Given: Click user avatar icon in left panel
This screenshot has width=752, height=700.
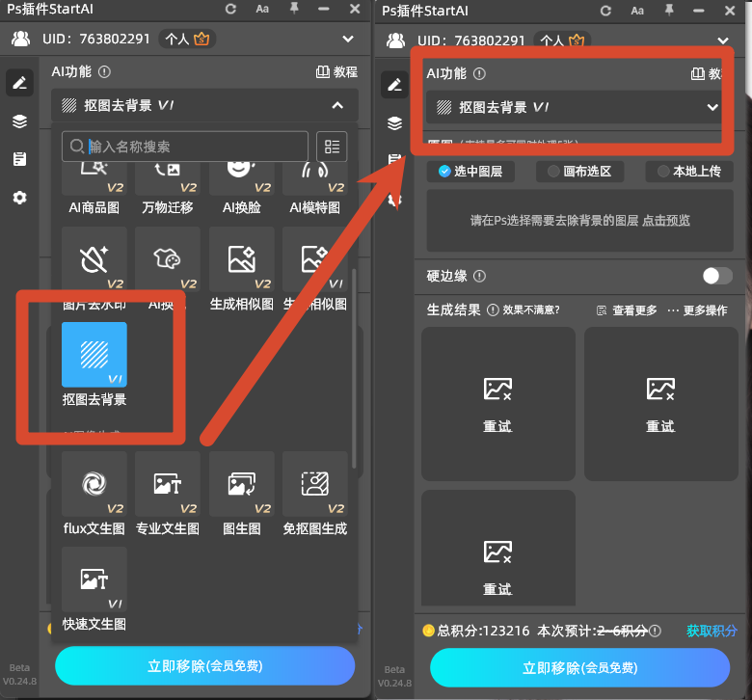Looking at the screenshot, I should [x=20, y=39].
